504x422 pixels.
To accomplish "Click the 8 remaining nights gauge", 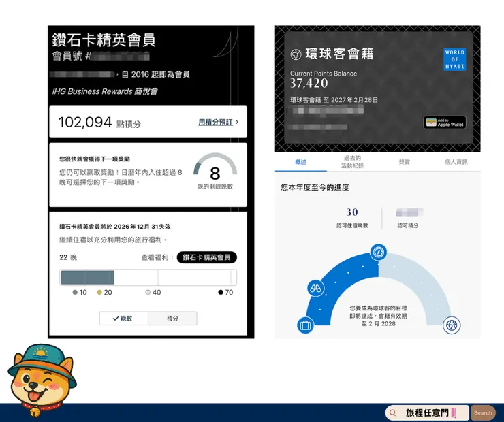I will tap(215, 171).
